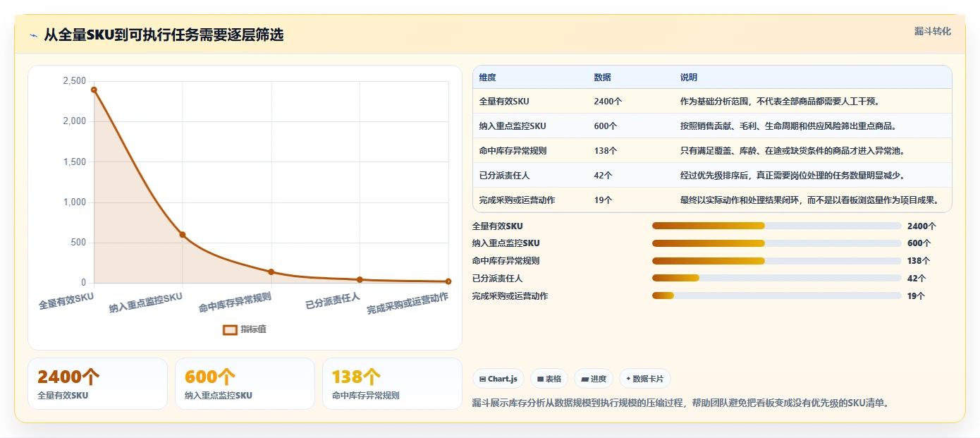Click the 全量有效SKU progress bar
The image size is (980, 438).
point(777,226)
